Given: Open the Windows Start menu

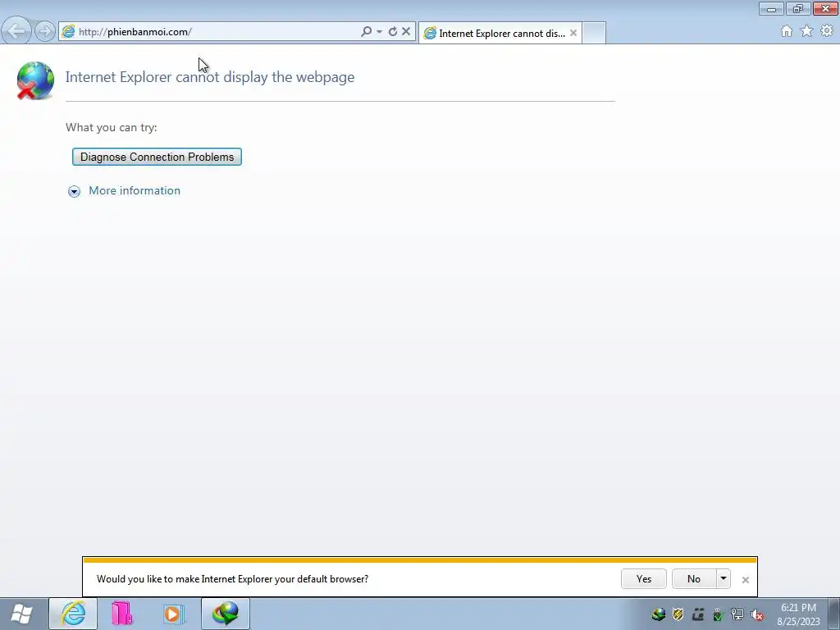Looking at the screenshot, I should [x=21, y=614].
